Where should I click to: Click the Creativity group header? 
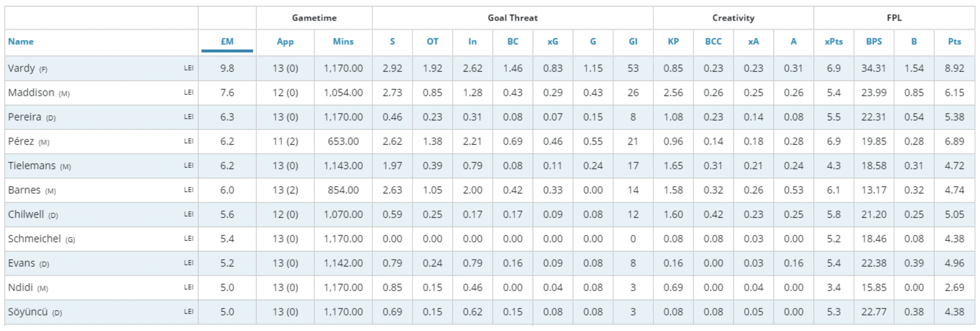click(733, 18)
